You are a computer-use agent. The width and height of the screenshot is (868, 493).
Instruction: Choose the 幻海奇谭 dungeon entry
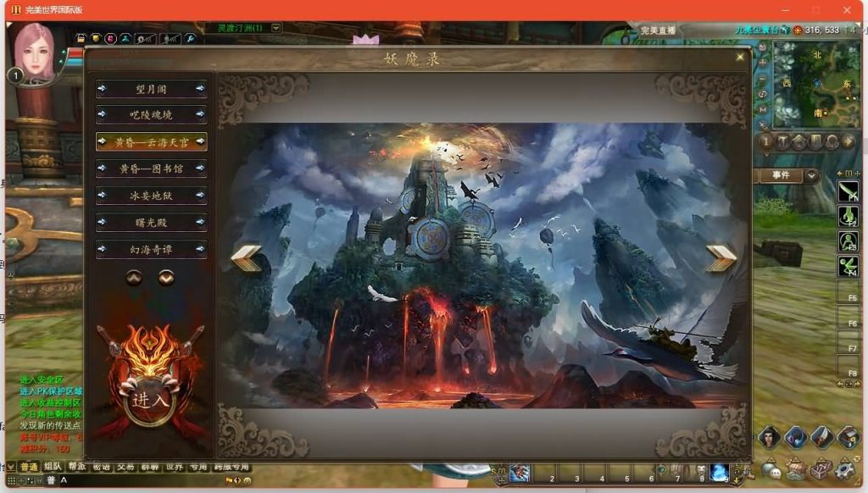pyautogui.click(x=152, y=250)
